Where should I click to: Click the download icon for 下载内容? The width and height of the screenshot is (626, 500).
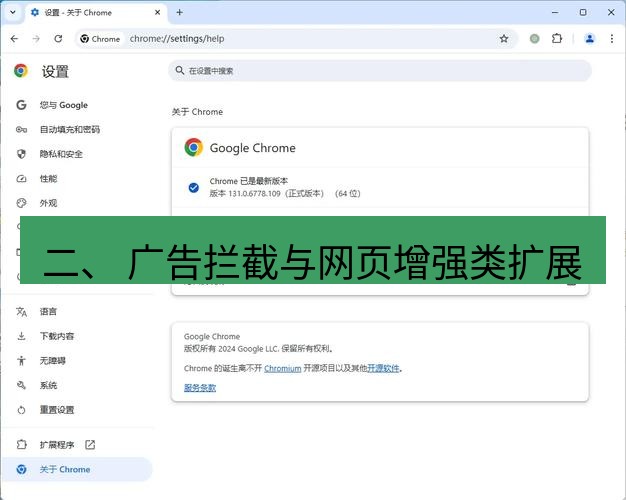click(22, 336)
